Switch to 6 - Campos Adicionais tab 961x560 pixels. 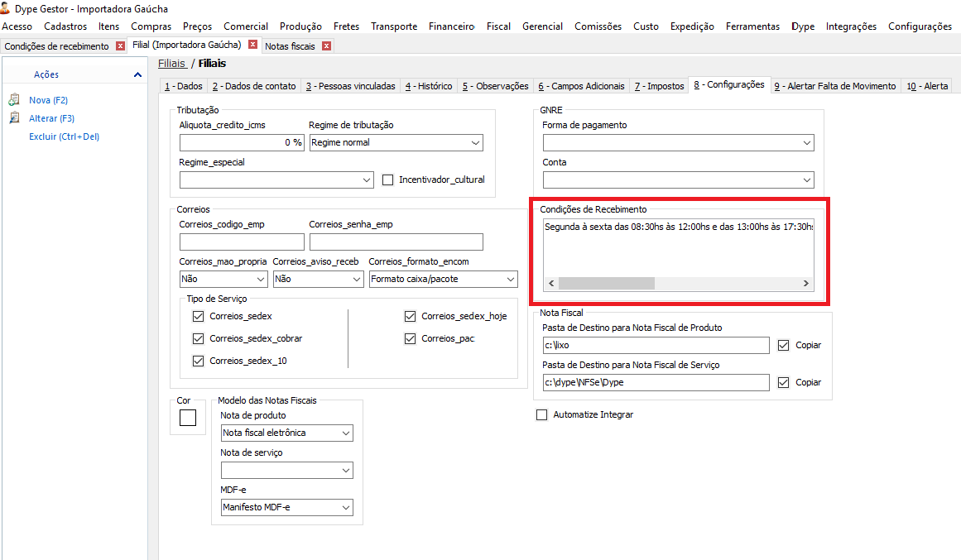pos(582,86)
